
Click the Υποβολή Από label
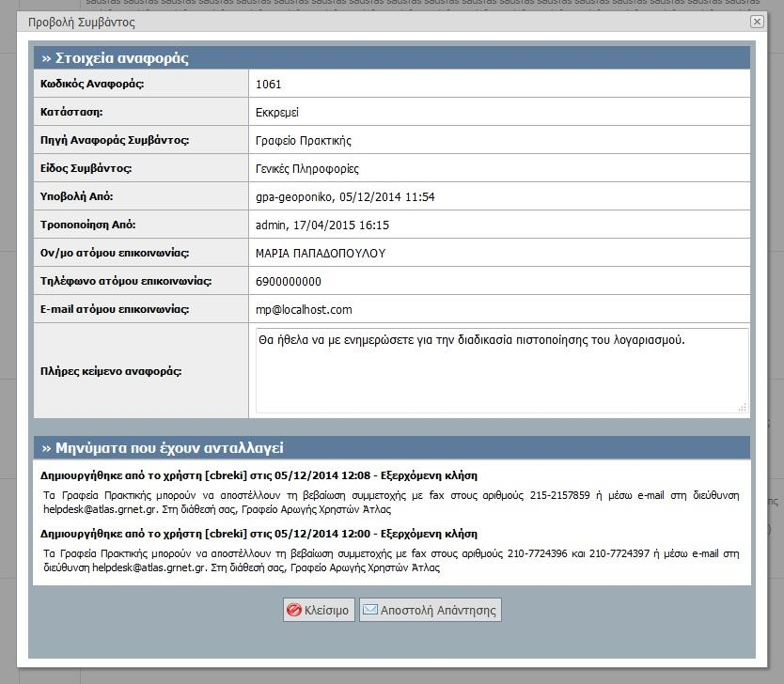pos(76,196)
